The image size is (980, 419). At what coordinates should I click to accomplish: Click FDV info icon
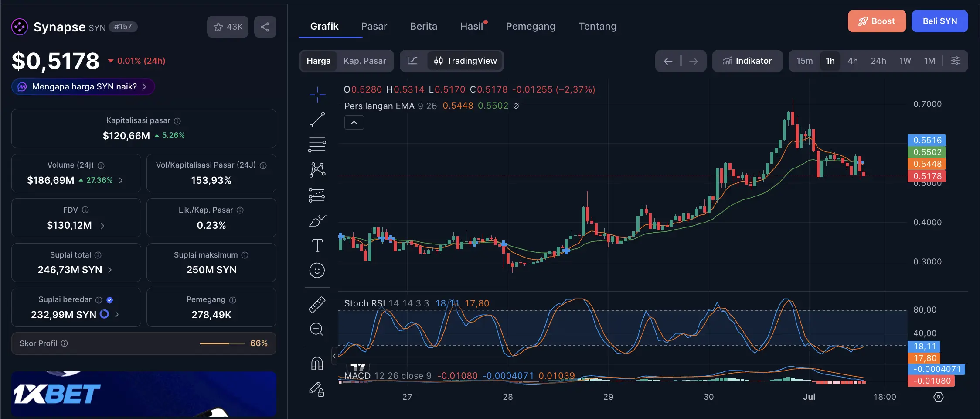point(85,210)
